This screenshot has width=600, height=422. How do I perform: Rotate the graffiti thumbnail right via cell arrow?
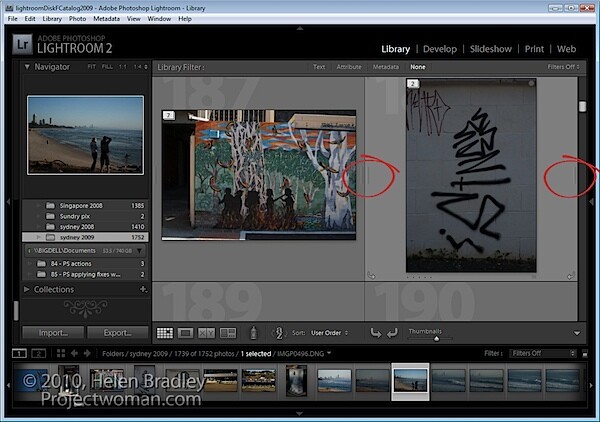click(x=571, y=275)
